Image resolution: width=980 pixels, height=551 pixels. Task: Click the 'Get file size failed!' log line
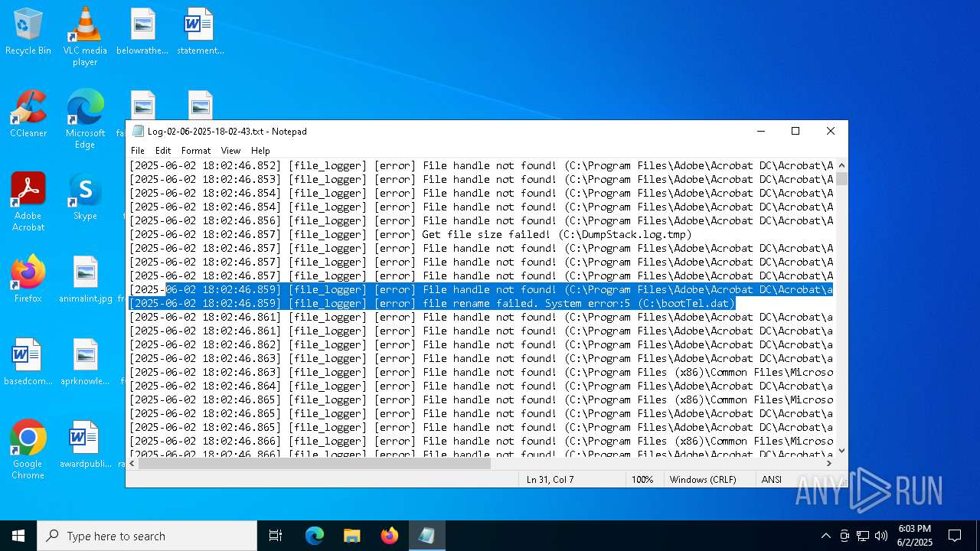410,234
